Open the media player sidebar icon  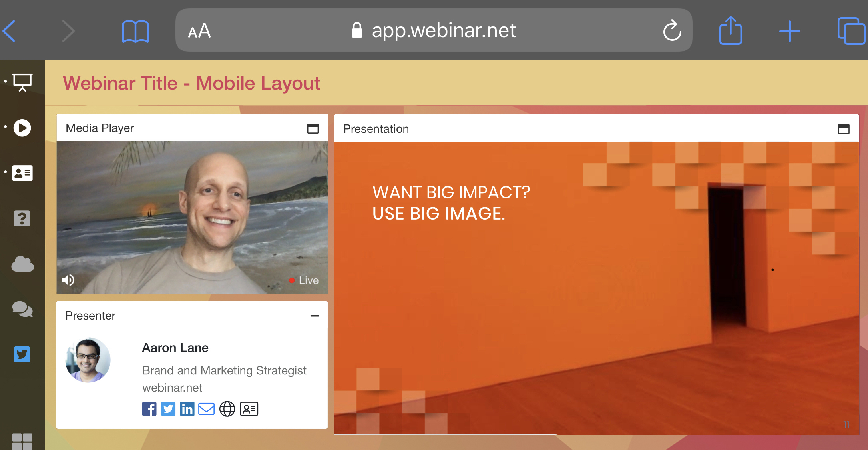[22, 128]
